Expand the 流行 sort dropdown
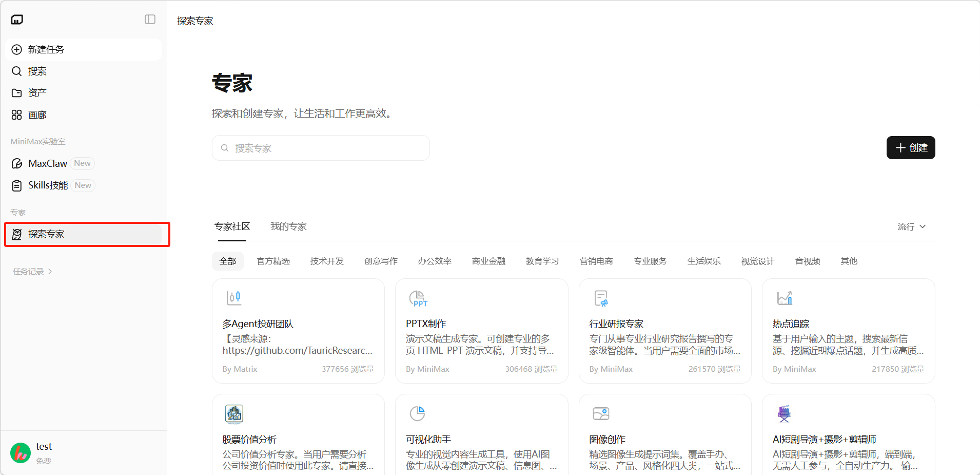This screenshot has height=475, width=980. pyautogui.click(x=911, y=226)
